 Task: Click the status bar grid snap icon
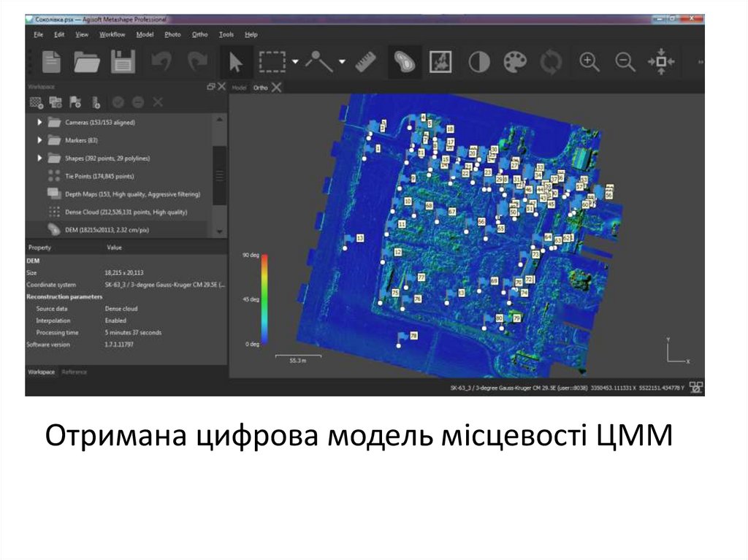tap(696, 388)
